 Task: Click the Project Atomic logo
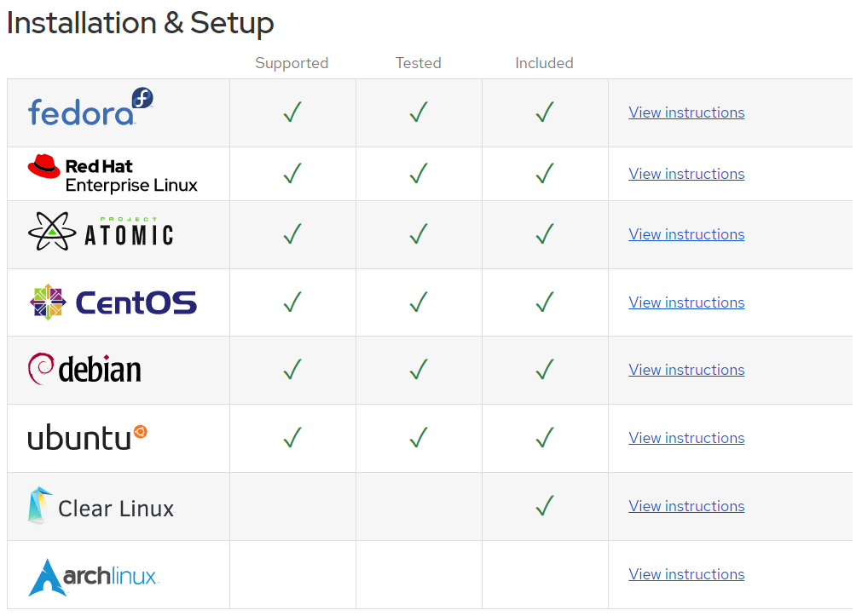[x=101, y=232]
